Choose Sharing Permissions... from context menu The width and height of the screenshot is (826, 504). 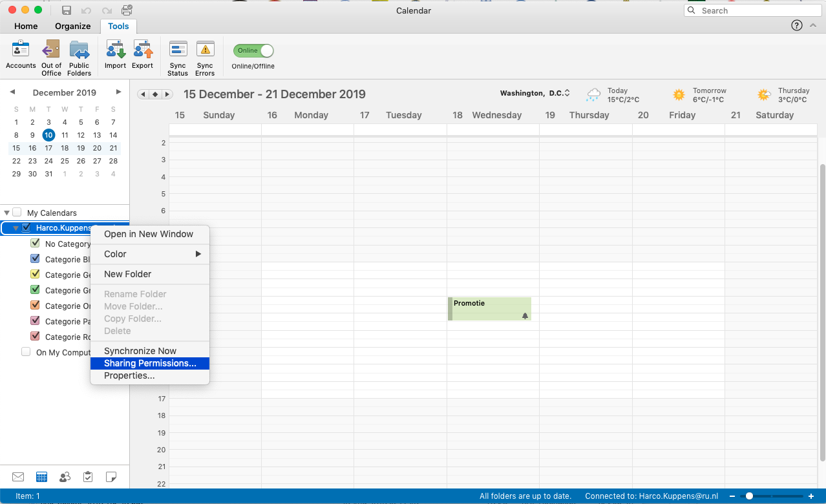tap(150, 363)
